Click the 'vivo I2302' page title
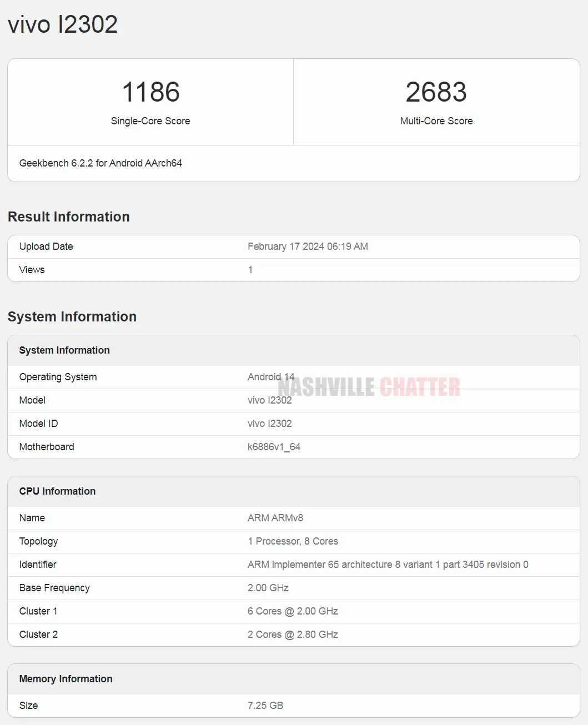The height and width of the screenshot is (725, 588). (63, 24)
